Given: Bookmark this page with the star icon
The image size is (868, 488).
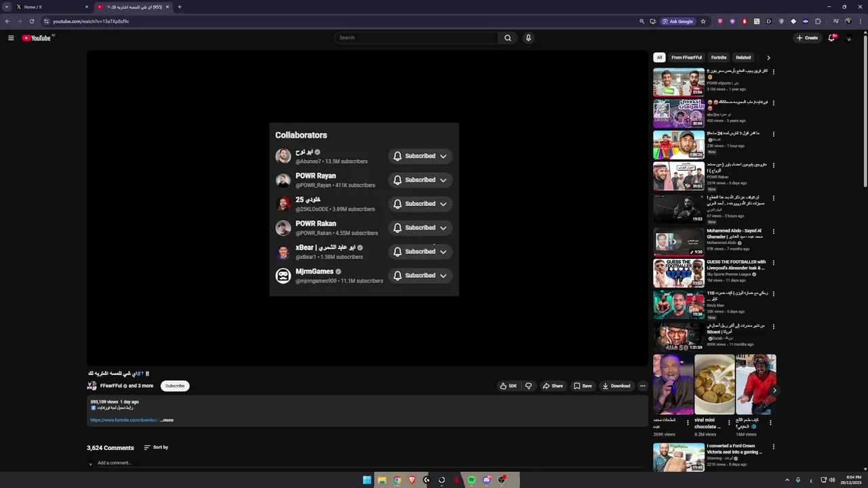Looking at the screenshot, I should [x=703, y=21].
